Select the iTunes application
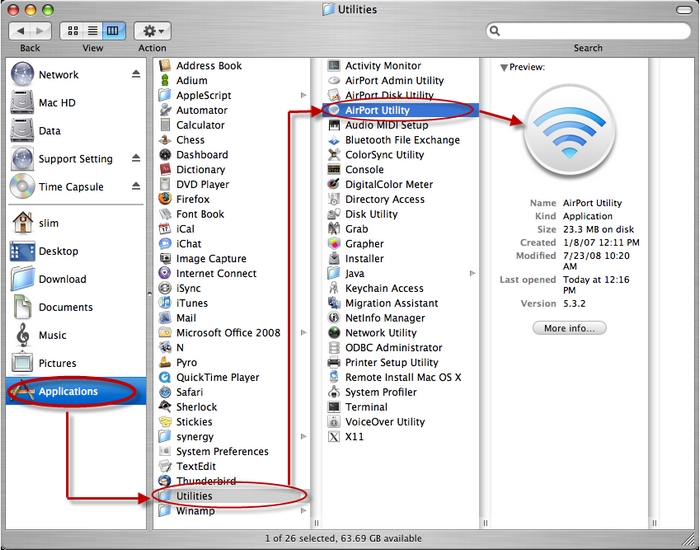Viewport: 700px width, 550px height. [x=231, y=303]
